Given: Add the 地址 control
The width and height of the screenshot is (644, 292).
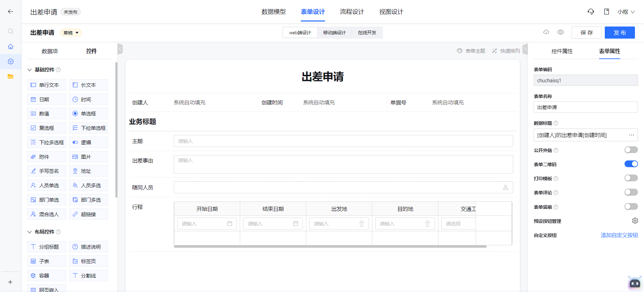Looking at the screenshot, I should (x=89, y=171).
